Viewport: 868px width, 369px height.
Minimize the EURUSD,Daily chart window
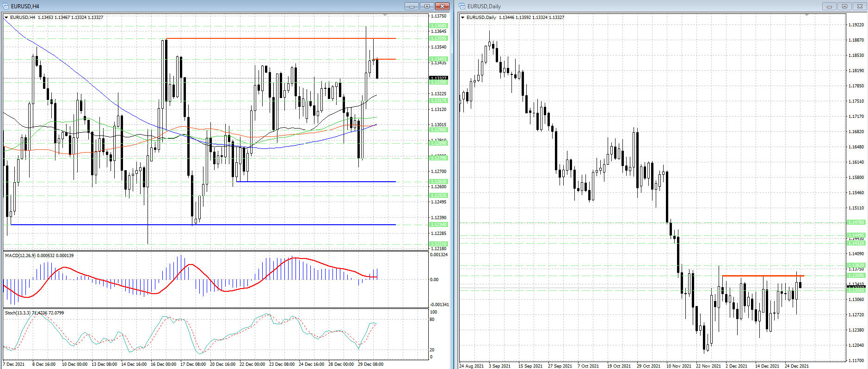tap(829, 6)
